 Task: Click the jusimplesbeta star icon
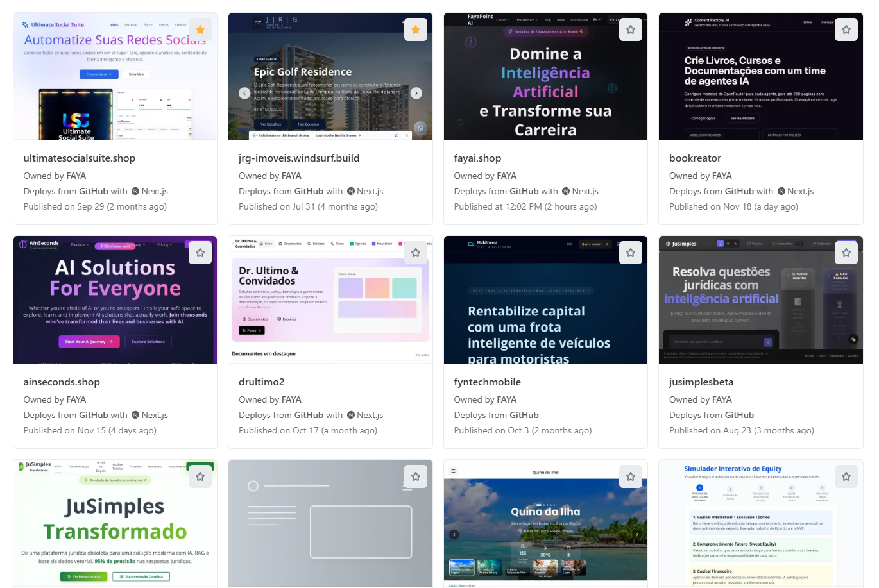click(846, 253)
